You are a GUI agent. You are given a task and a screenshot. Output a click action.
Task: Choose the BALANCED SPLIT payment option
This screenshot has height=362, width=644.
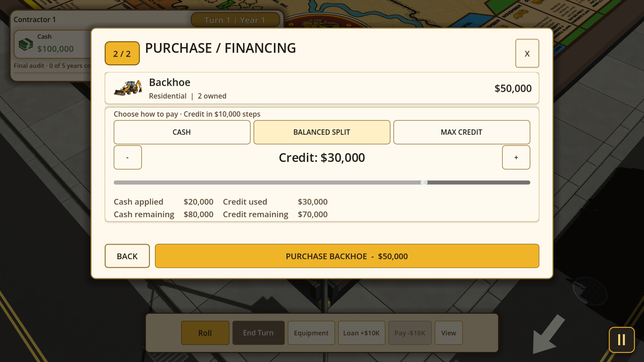click(x=322, y=132)
